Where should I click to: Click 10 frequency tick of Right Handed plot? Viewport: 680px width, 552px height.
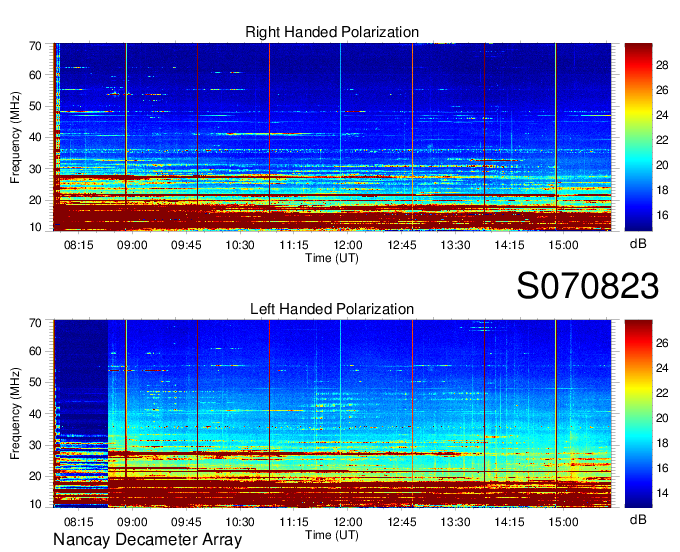click(35, 227)
